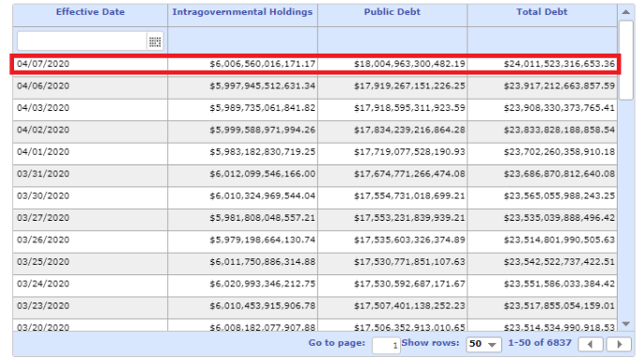Go to the next page arrow button

620,344
